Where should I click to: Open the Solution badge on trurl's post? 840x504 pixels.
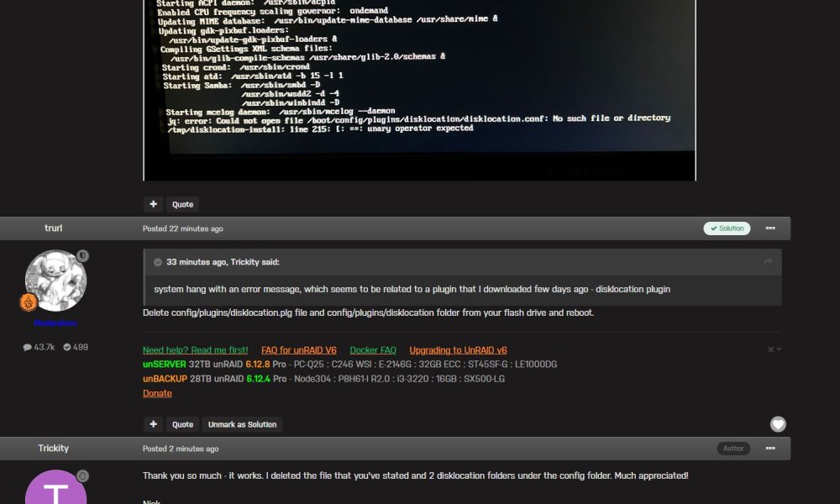[x=727, y=228]
